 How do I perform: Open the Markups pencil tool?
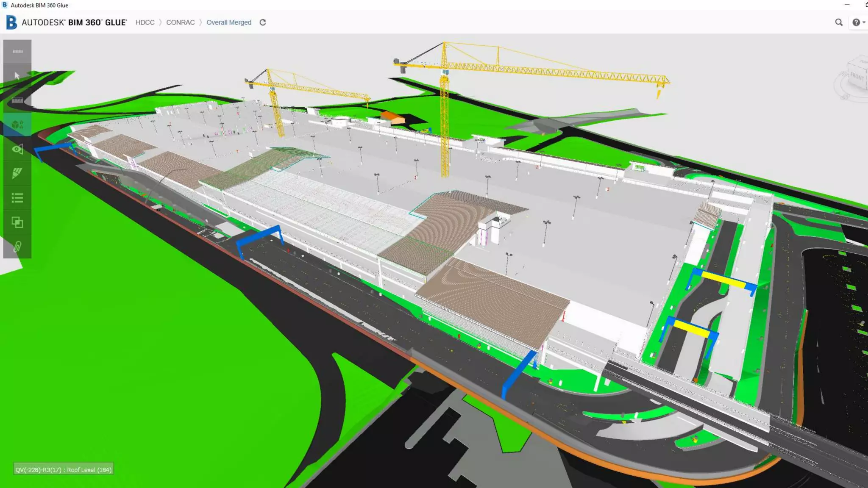click(x=17, y=173)
